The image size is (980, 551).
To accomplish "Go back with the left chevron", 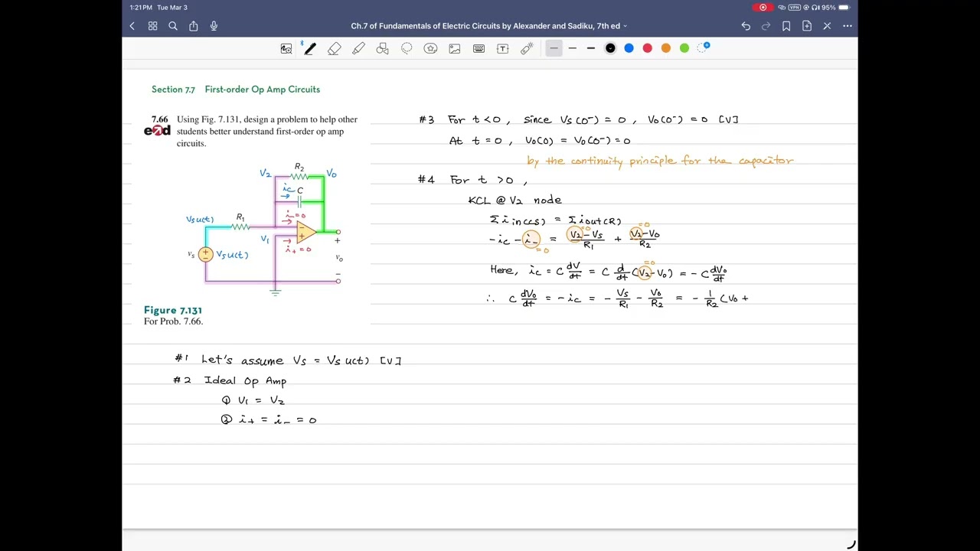I will coord(132,26).
